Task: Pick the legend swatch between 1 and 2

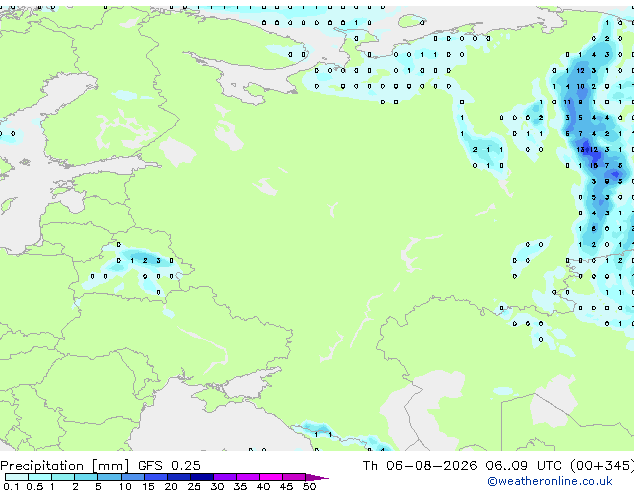Action: pyautogui.click(x=63, y=477)
